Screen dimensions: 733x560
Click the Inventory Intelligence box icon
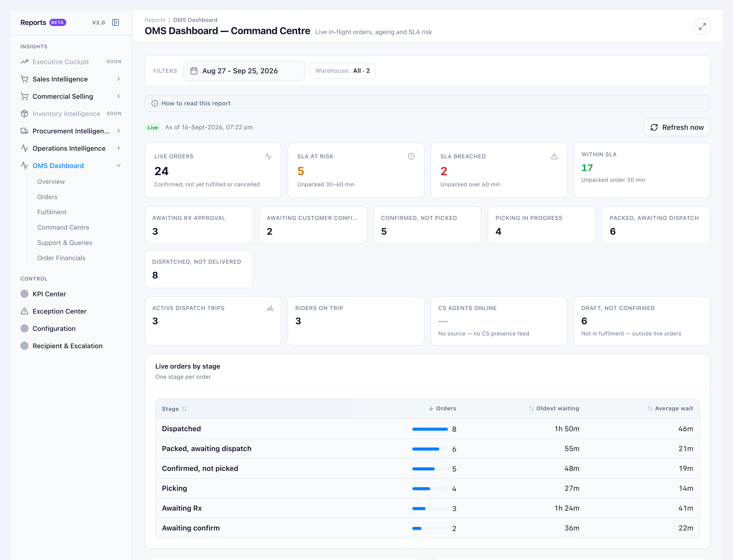[24, 114]
